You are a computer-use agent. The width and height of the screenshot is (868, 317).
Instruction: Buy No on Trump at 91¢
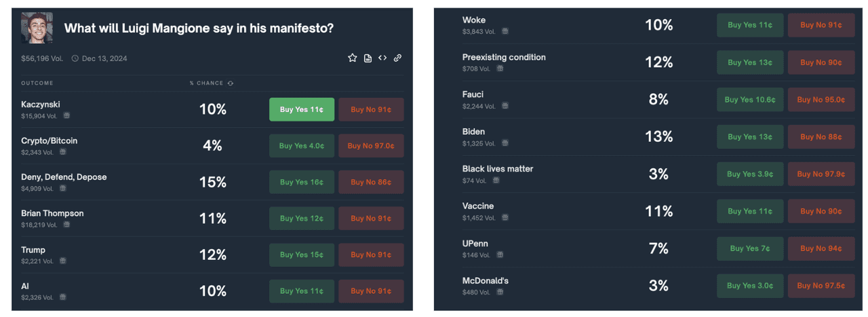371,255
